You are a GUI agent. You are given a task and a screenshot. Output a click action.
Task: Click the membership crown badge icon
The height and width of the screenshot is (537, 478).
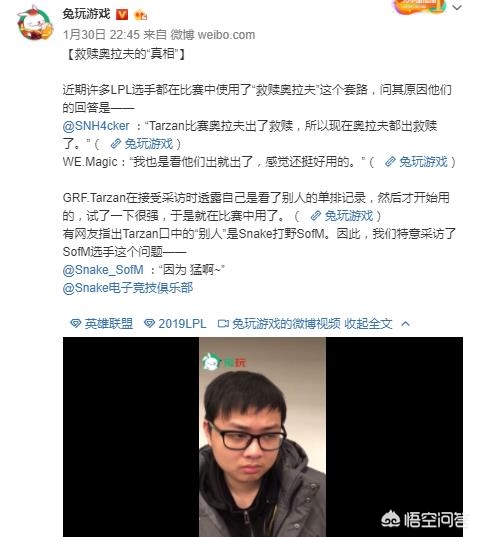coord(140,15)
